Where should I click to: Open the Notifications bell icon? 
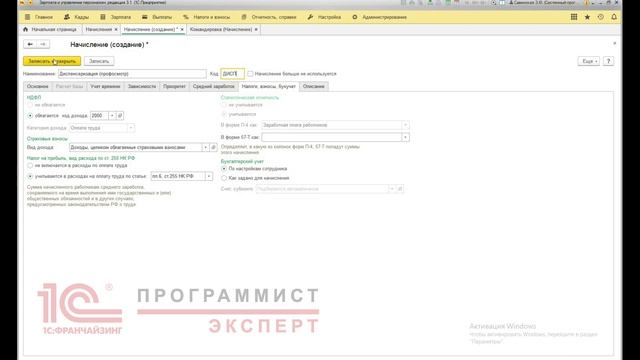point(614,17)
